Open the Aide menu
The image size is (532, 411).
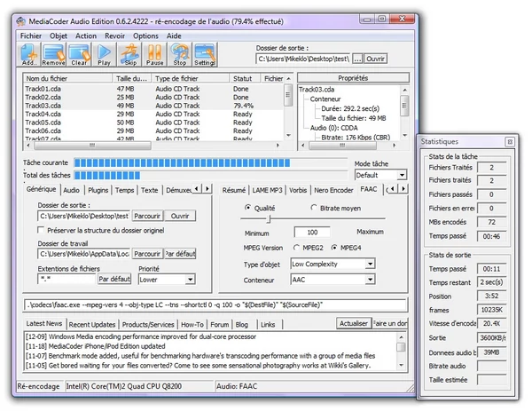coord(174,36)
